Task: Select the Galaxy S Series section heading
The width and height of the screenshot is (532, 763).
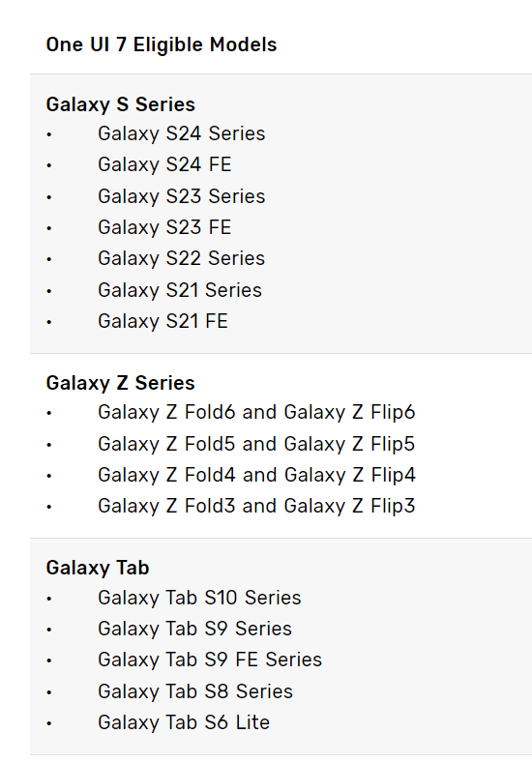Action: click(x=120, y=105)
